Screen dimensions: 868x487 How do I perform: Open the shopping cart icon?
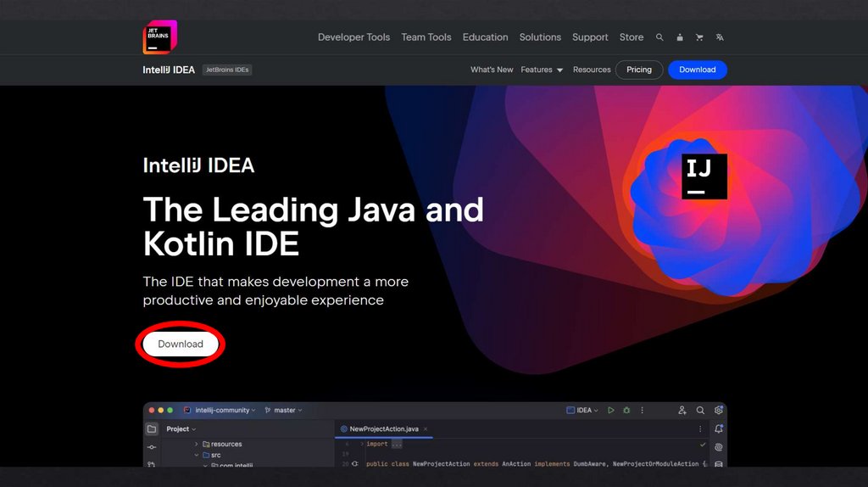tap(699, 37)
